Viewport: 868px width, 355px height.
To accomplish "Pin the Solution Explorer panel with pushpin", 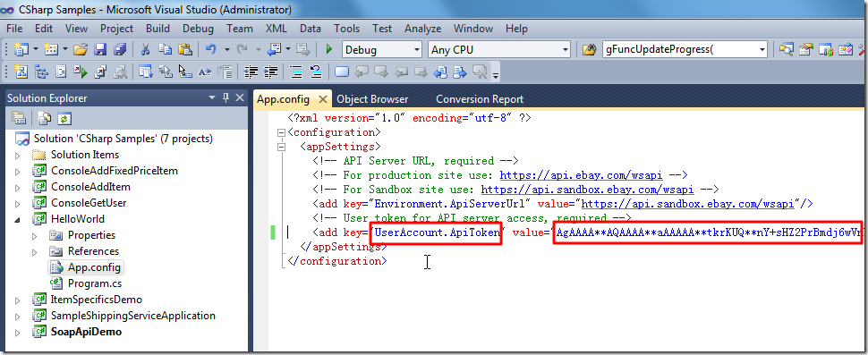I will coord(226,97).
